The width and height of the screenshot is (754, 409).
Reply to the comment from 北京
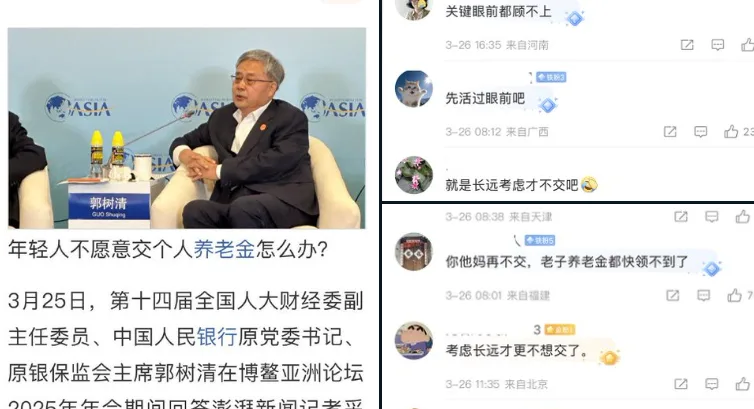[712, 384]
